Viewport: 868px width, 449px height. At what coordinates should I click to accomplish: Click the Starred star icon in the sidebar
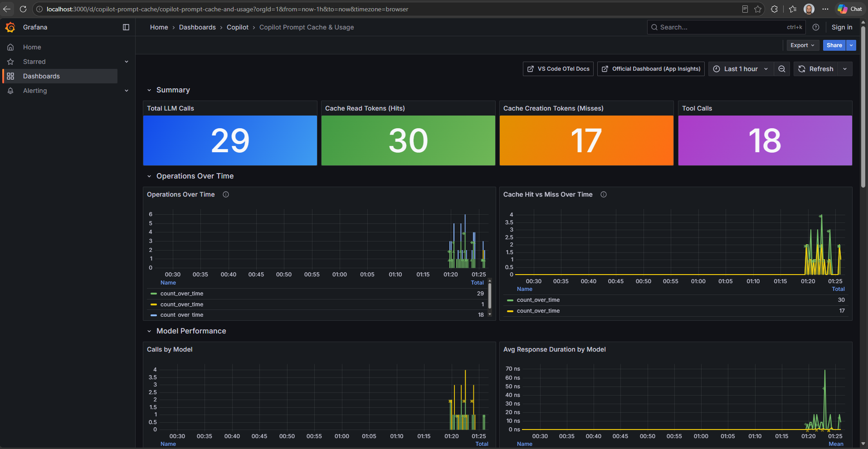[x=10, y=62]
